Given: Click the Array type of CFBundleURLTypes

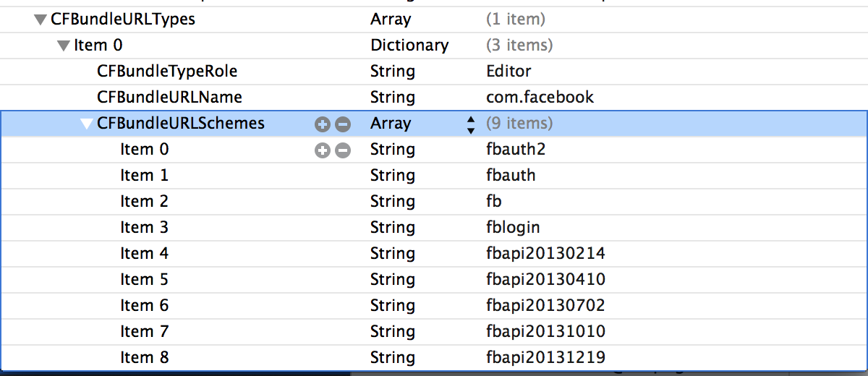Looking at the screenshot, I should click(391, 20).
